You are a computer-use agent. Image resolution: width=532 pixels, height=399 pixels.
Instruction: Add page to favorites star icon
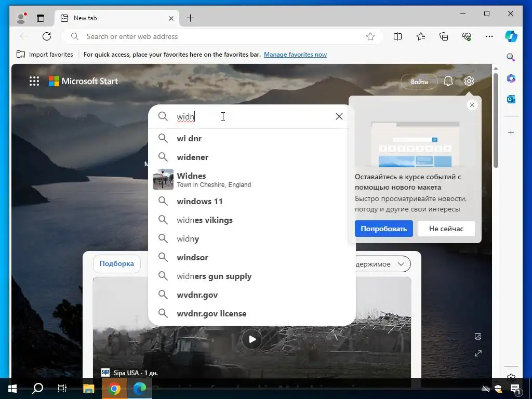(x=370, y=36)
